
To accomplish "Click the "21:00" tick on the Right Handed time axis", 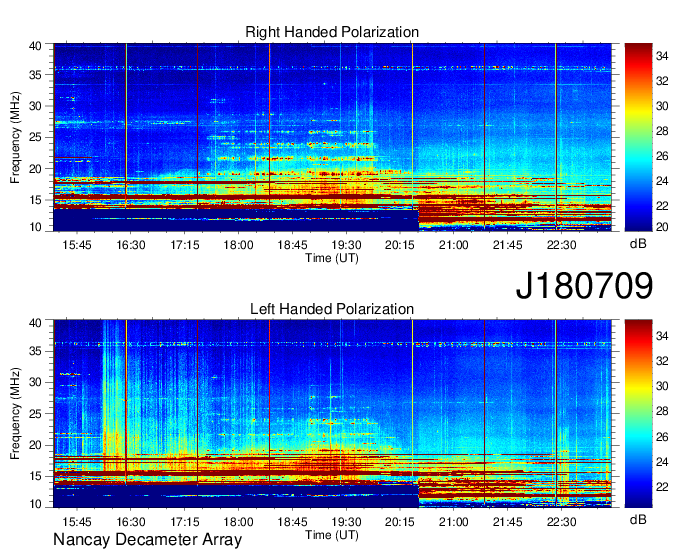I will 454,245.
